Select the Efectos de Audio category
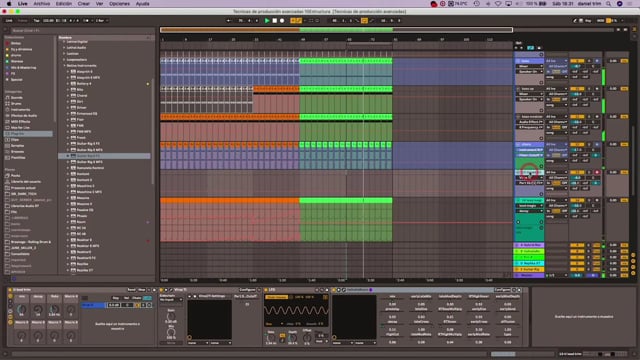Screen dimensions: 640x360 click(24, 116)
